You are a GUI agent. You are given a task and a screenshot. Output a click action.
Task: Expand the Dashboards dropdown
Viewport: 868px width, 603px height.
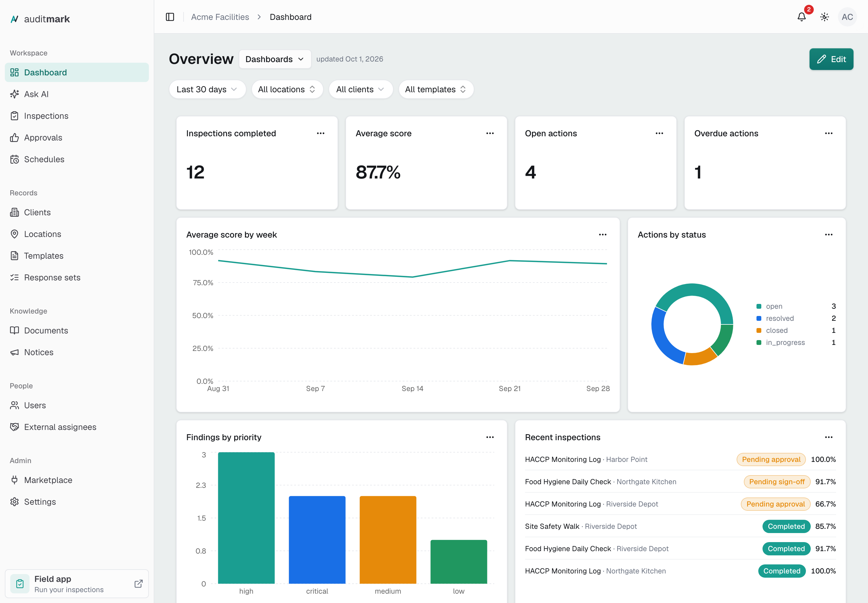point(275,59)
